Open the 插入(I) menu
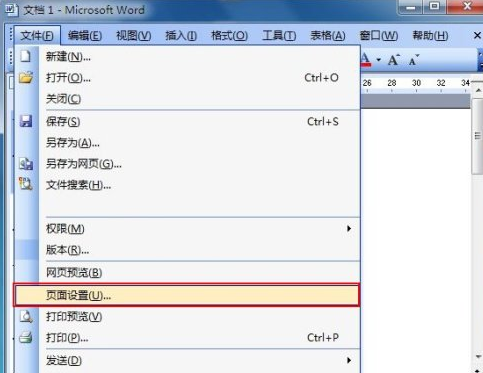483x373 pixels. [x=181, y=35]
